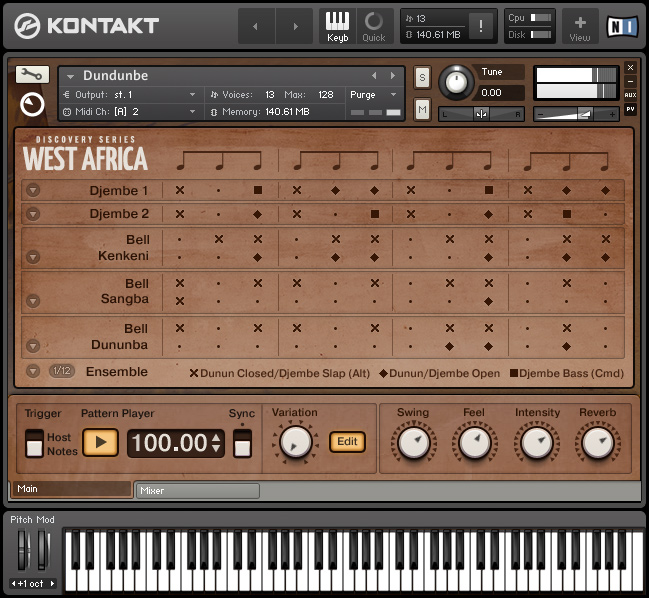Expand the Djembe 1 row menu
This screenshot has width=649, height=598.
(x=33, y=190)
